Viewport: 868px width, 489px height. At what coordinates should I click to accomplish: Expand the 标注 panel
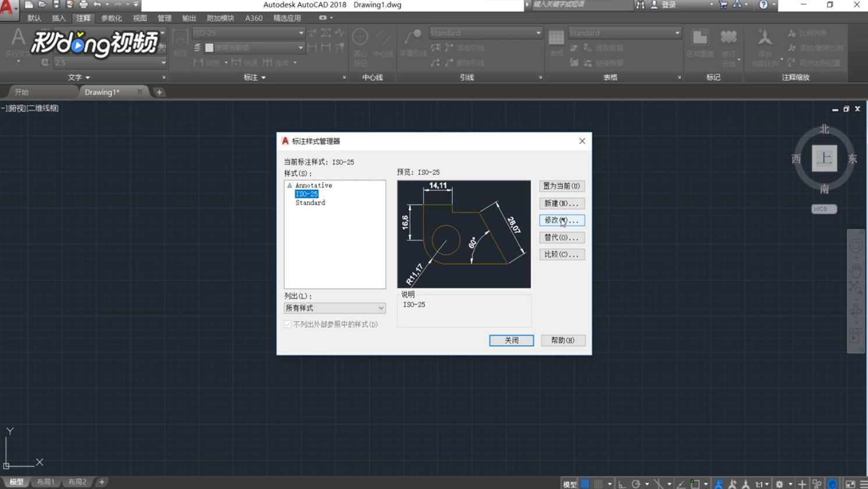(x=255, y=77)
